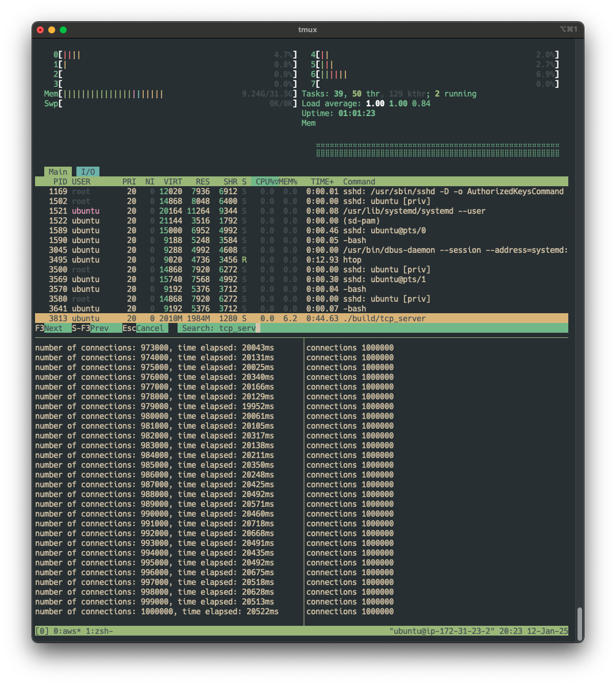Click the F3 Next search button

49,328
